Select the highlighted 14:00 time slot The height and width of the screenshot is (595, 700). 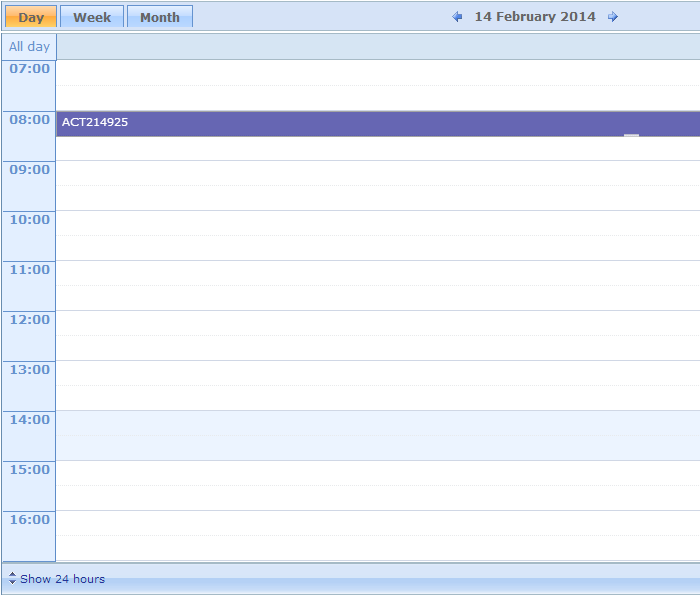click(378, 436)
